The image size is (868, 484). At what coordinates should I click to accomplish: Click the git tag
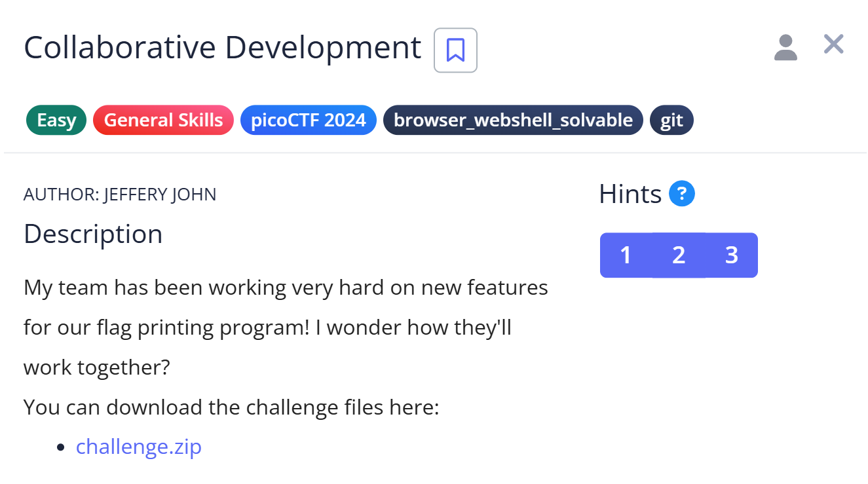tap(671, 121)
